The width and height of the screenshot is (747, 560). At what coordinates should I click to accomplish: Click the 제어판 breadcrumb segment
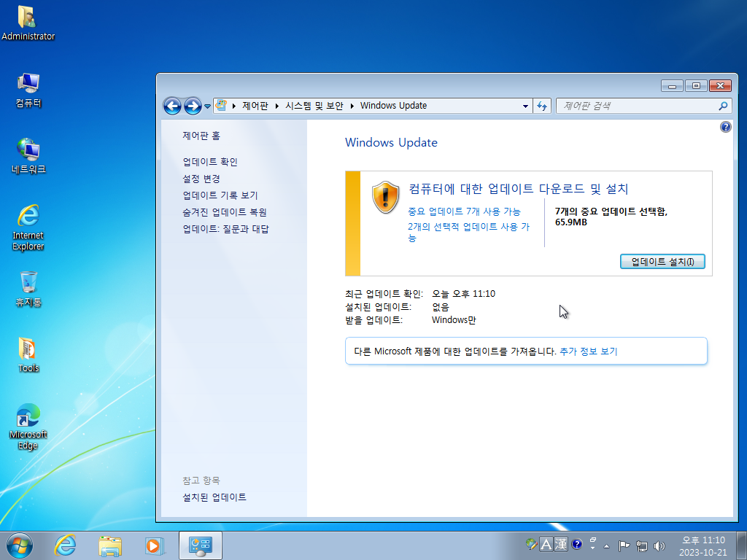(255, 106)
